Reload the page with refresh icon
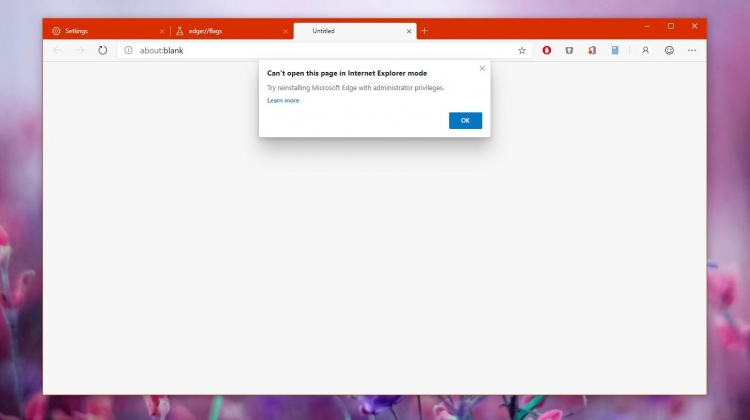 click(x=102, y=50)
